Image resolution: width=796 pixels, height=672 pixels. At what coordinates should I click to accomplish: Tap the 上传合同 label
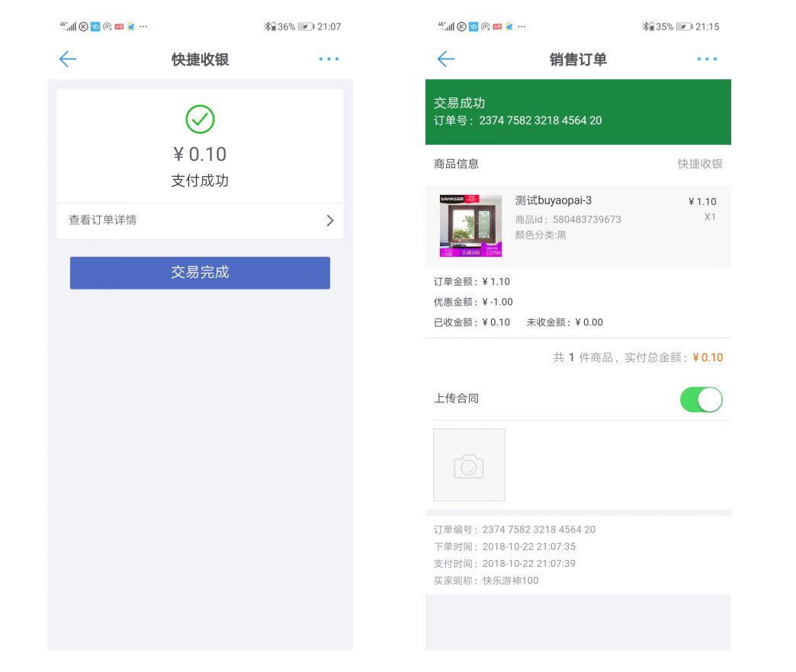point(456,398)
